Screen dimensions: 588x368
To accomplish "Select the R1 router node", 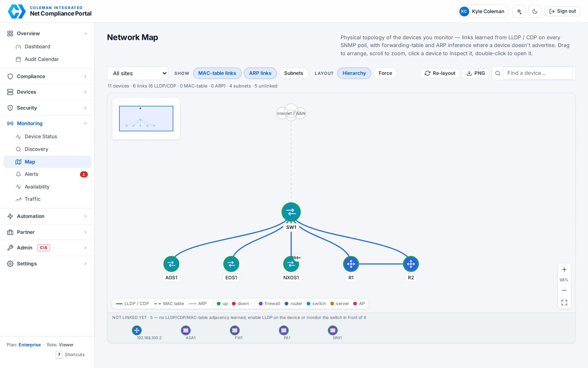I will click(x=351, y=264).
